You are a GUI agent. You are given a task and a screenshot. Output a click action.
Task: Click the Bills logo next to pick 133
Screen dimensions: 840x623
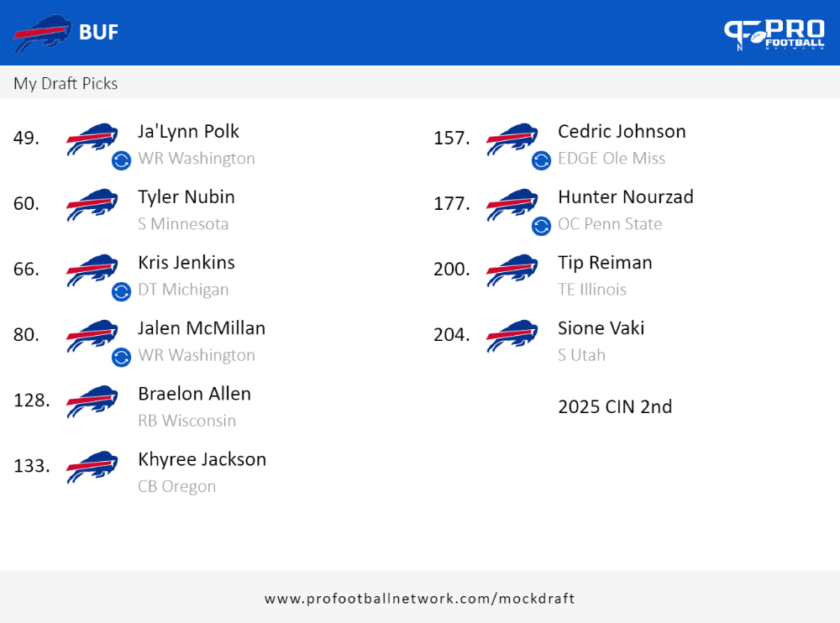click(x=92, y=467)
